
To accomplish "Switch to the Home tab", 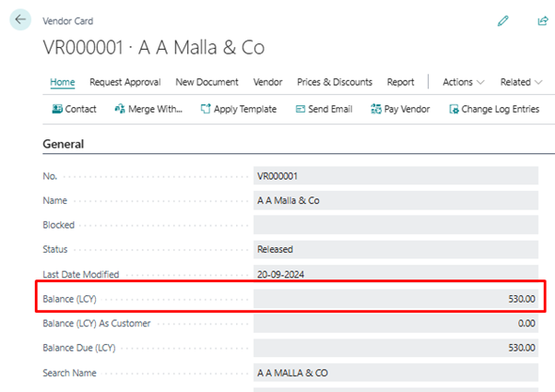I will point(63,82).
